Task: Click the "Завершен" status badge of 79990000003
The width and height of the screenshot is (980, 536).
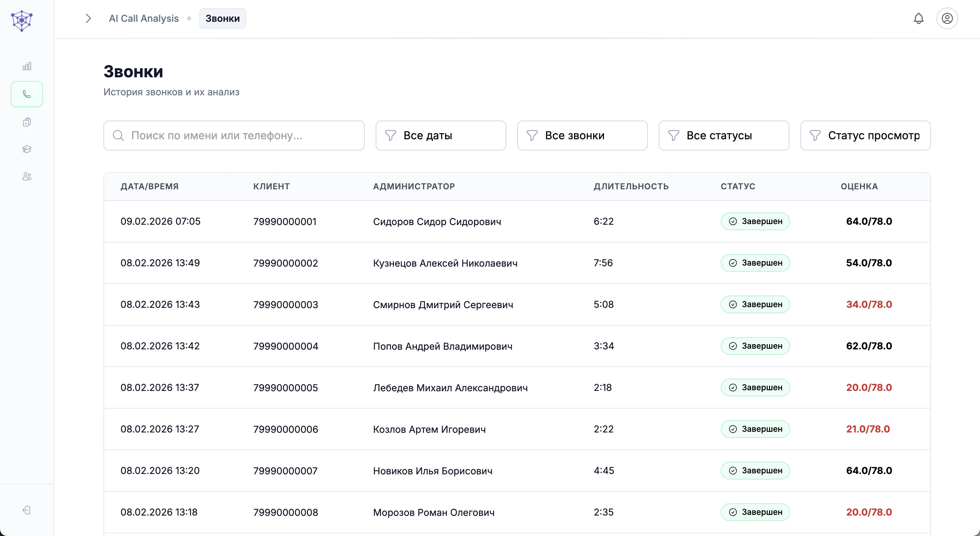Action: click(x=755, y=304)
